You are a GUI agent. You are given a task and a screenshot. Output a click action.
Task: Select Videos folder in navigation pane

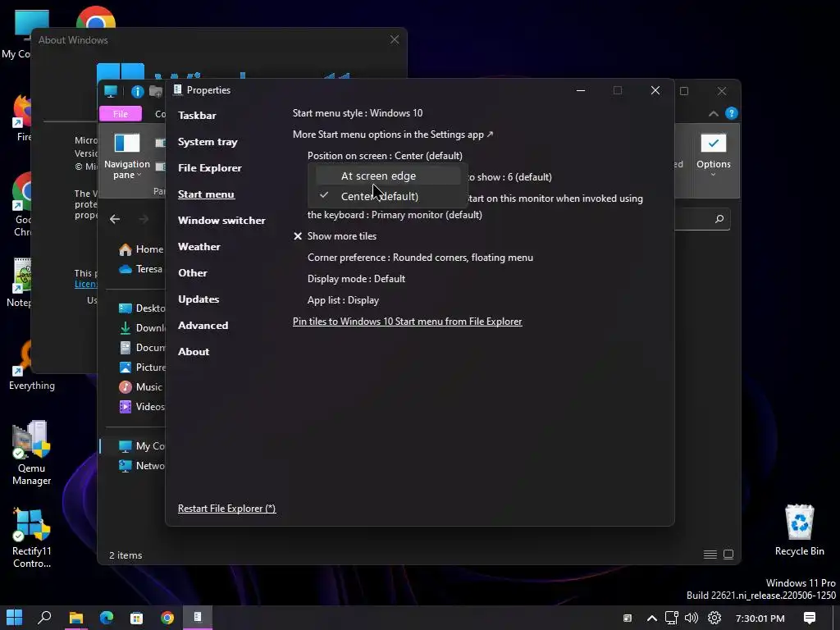141,407
